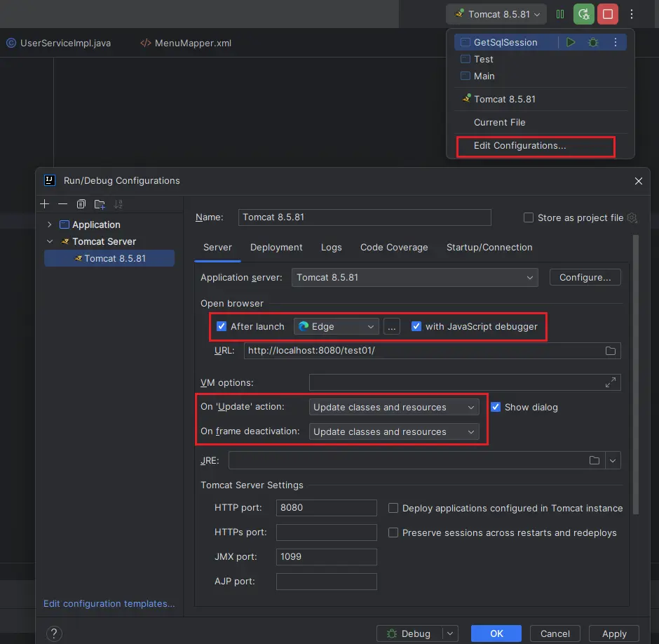
Task: Open MenuMapper.xml editor tab
Action: pyautogui.click(x=186, y=43)
